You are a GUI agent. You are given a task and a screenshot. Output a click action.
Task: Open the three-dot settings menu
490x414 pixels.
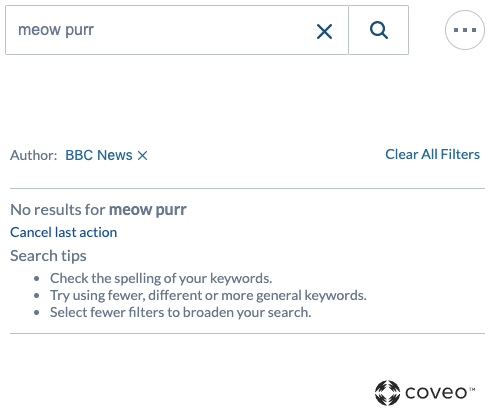click(465, 30)
